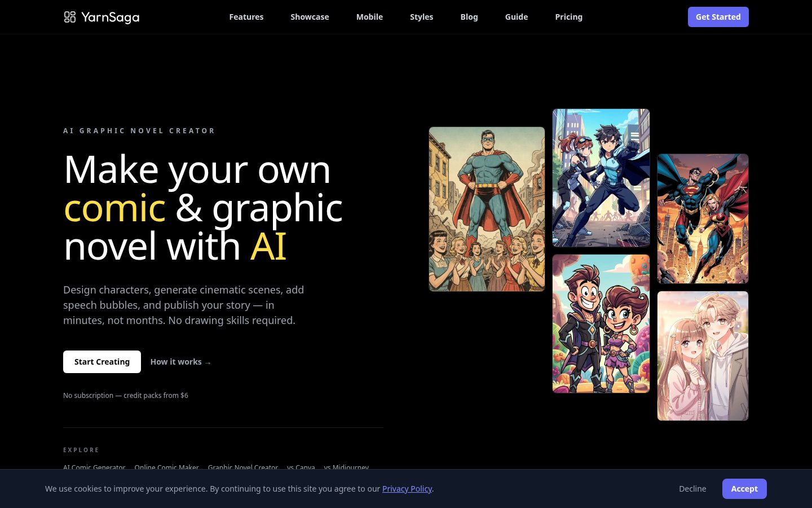Open the vintage superhero comic thumbnail
The image size is (812, 508).
click(x=487, y=209)
